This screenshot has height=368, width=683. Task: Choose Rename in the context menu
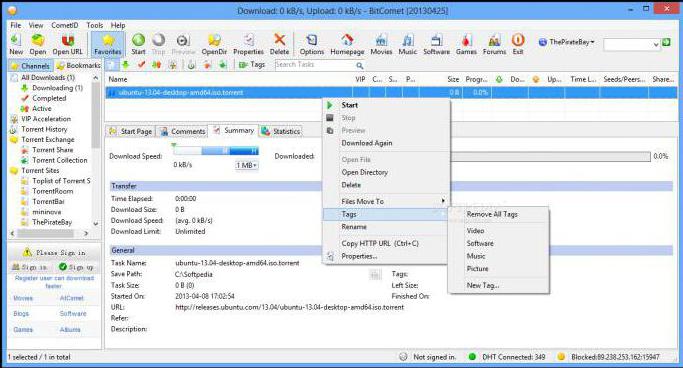[x=354, y=227]
